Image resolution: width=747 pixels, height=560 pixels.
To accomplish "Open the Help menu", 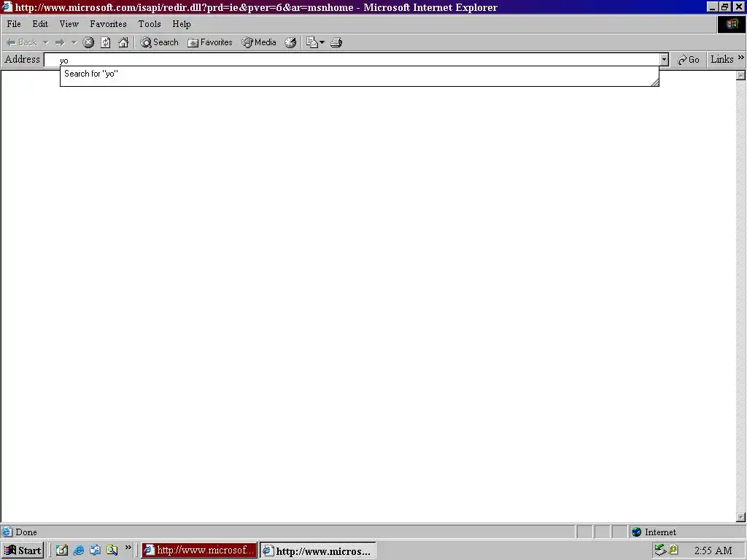I will [182, 24].
